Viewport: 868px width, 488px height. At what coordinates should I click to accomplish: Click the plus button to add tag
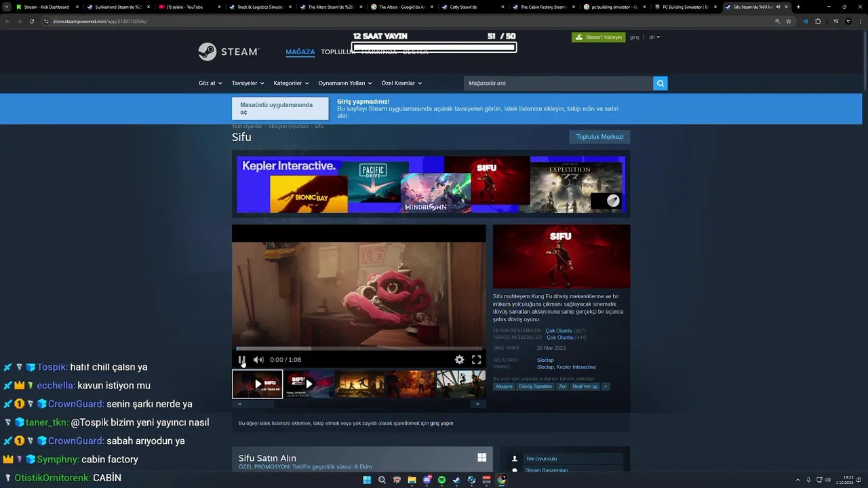tap(606, 386)
